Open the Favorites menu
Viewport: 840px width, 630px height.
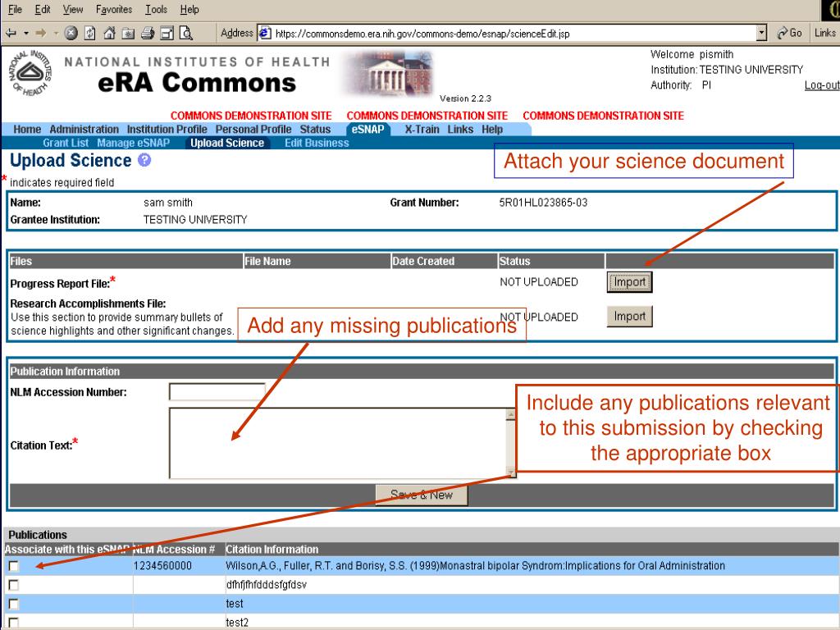tap(114, 10)
